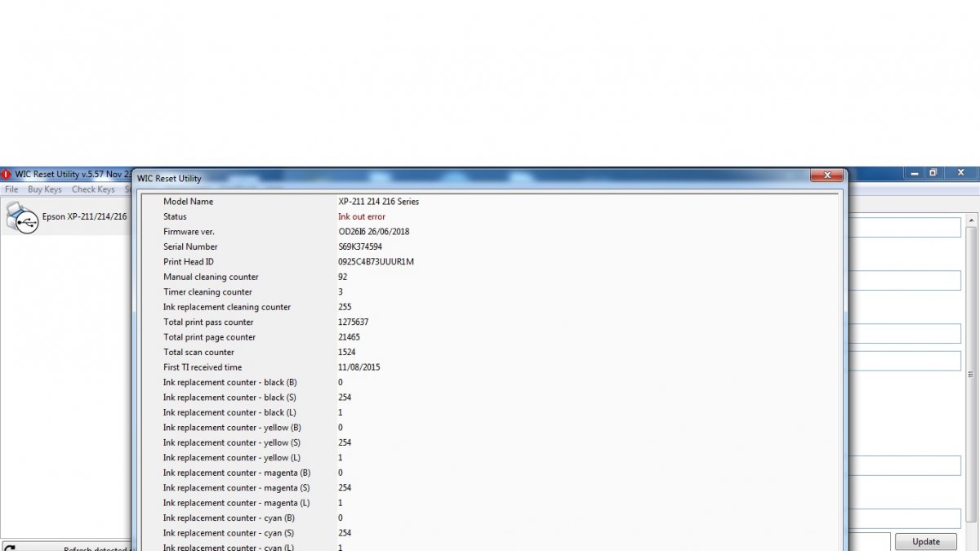
Task: Click the black (S) counter value 254
Action: (345, 398)
